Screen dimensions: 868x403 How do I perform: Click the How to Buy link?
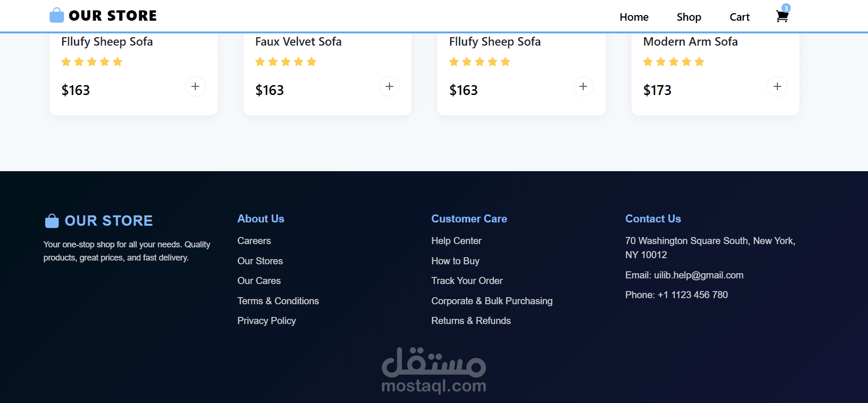[x=455, y=261]
